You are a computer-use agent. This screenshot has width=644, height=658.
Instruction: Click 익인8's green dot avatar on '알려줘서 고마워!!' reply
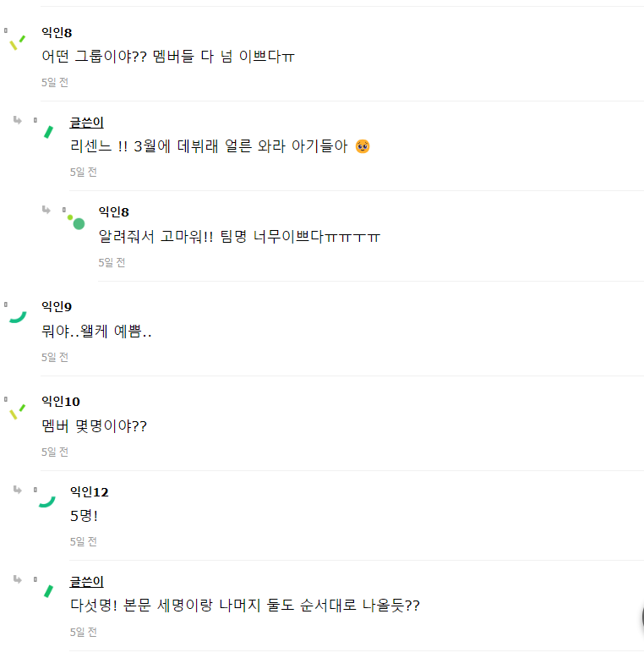tap(77, 222)
